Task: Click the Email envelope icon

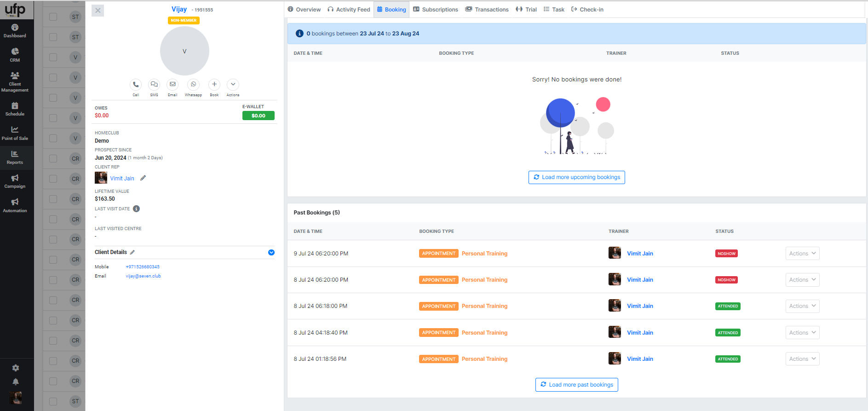Action: tap(172, 85)
